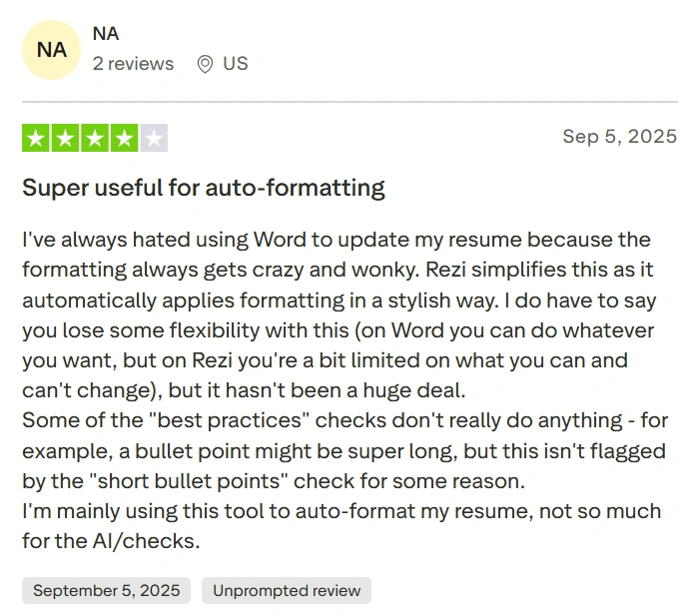Click the fourth green rating star
The image size is (690, 616).
pos(124,138)
